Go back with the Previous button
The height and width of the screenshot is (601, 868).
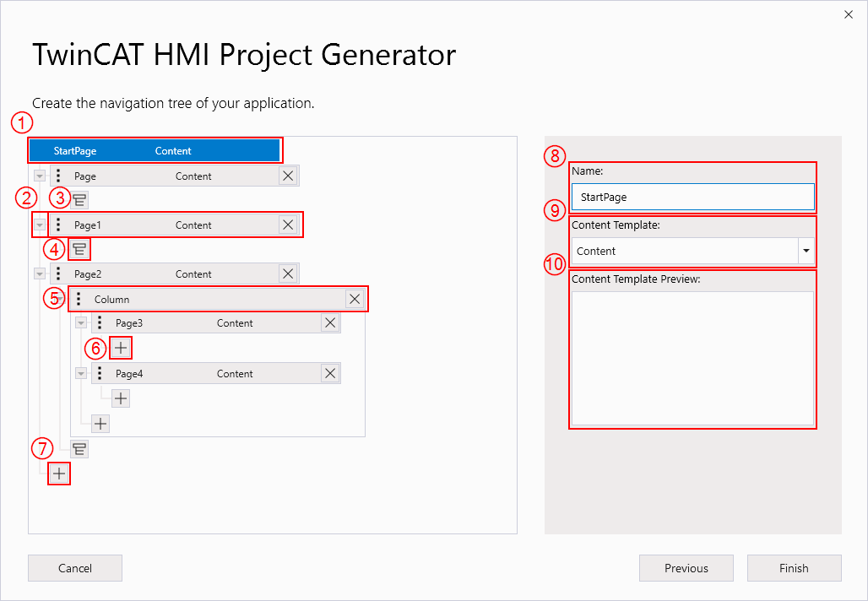point(686,568)
